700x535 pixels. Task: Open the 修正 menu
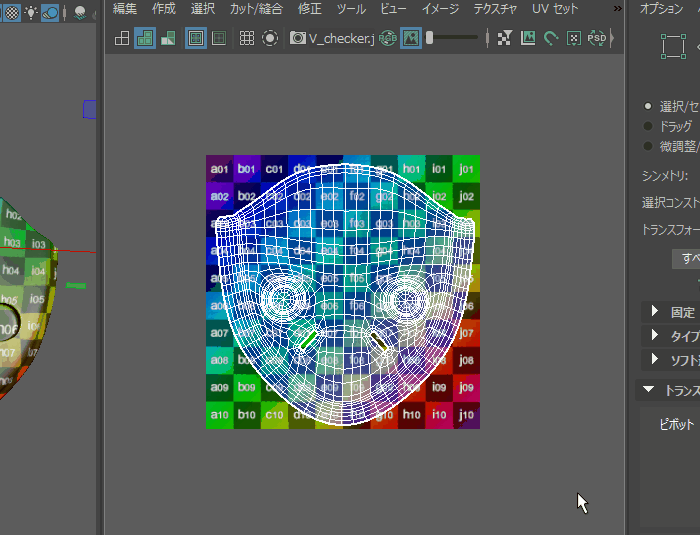click(310, 8)
